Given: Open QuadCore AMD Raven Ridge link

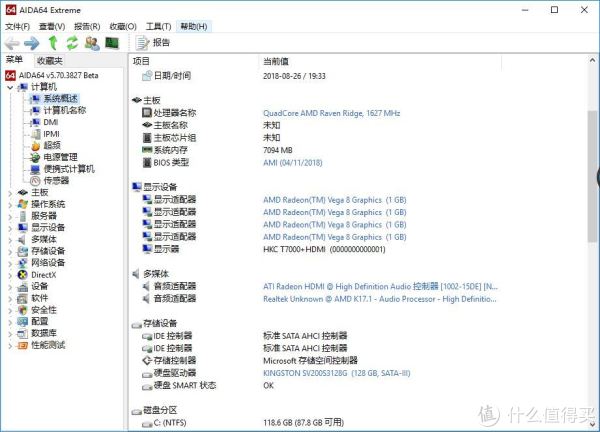Looking at the screenshot, I should click(x=331, y=113).
